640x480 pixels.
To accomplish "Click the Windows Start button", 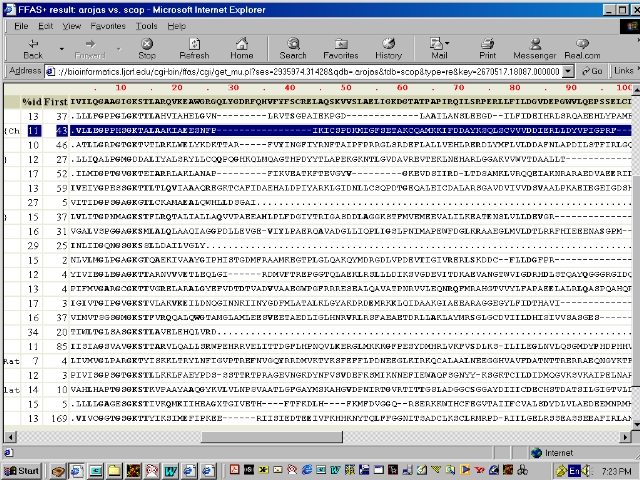I will coord(22,470).
